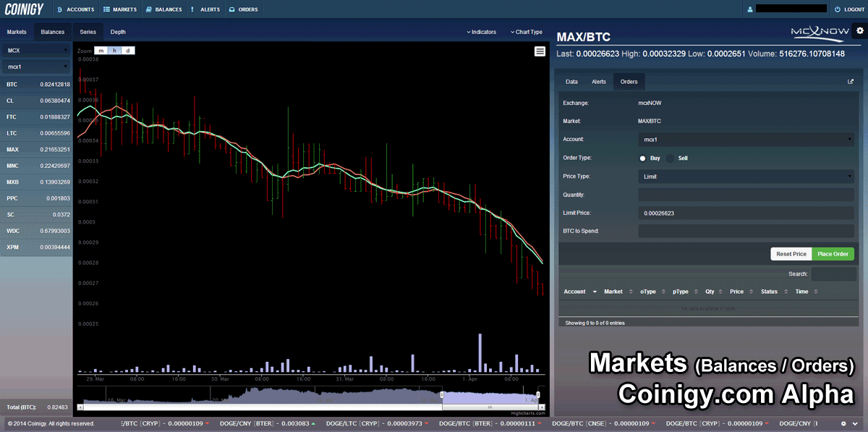Open the Indicators dropdown above the chart
Screen dimensions: 868x432
(482, 32)
